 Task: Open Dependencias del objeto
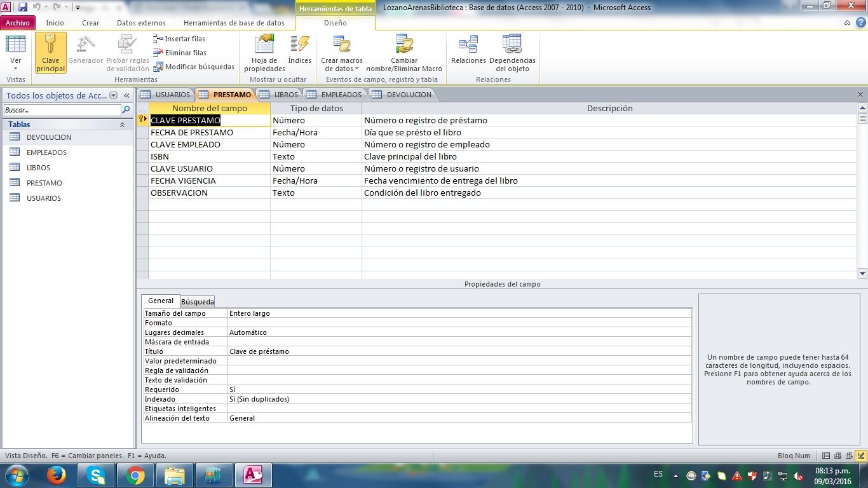[512, 52]
